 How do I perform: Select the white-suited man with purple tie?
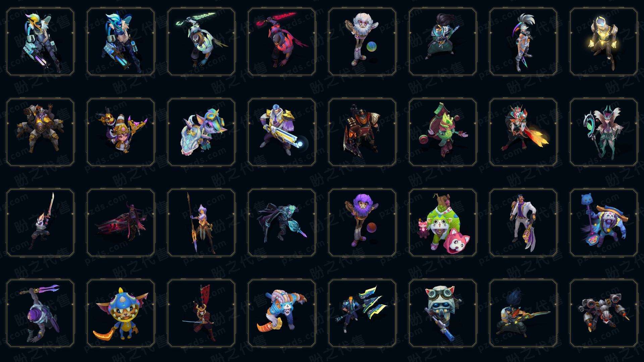(x=523, y=223)
